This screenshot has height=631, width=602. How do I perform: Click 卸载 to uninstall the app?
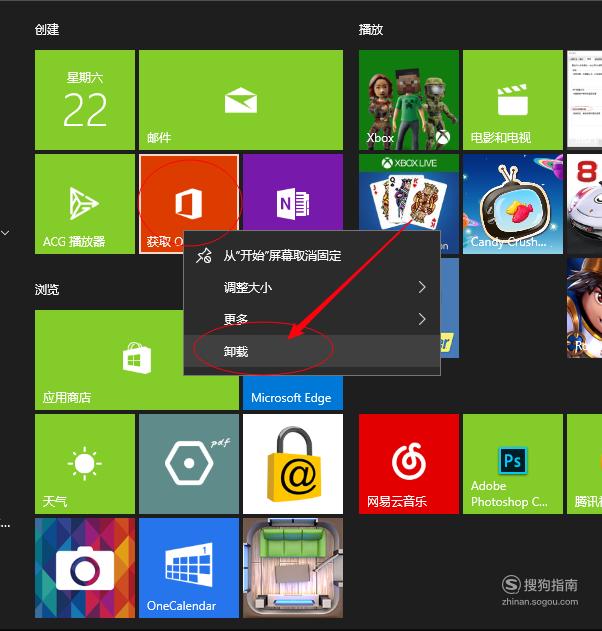pos(312,351)
